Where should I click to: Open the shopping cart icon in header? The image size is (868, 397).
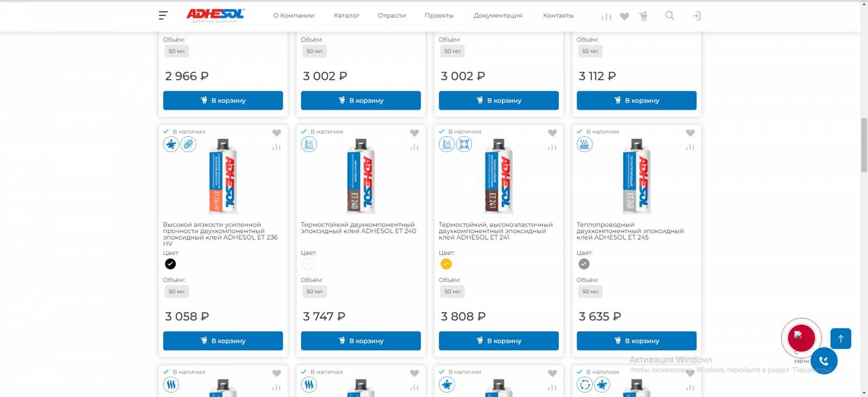pyautogui.click(x=643, y=16)
